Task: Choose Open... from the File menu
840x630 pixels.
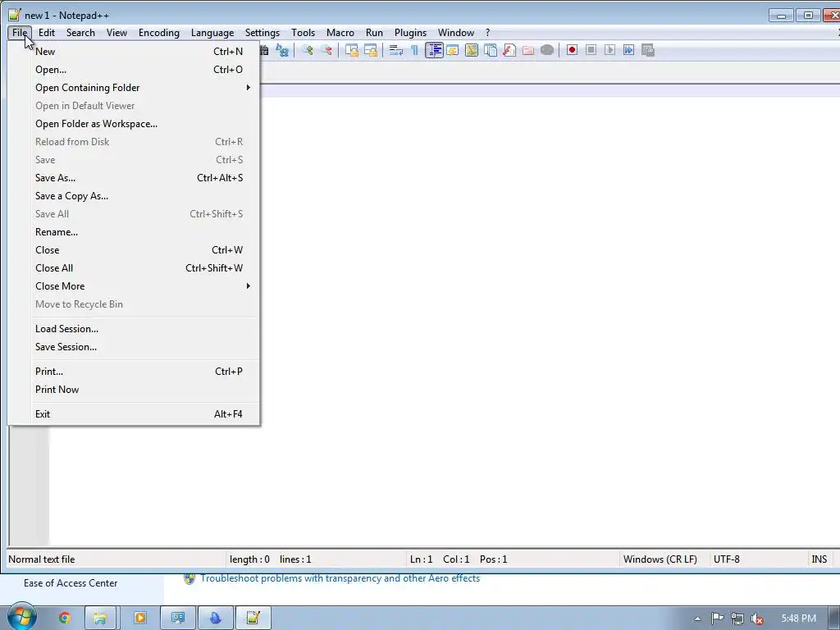Action: 134,70
